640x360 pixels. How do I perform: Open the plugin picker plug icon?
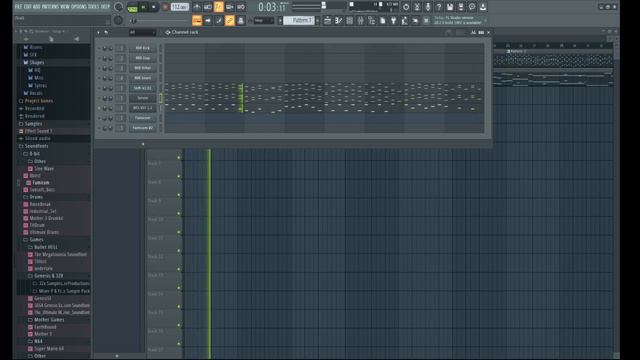(x=393, y=20)
